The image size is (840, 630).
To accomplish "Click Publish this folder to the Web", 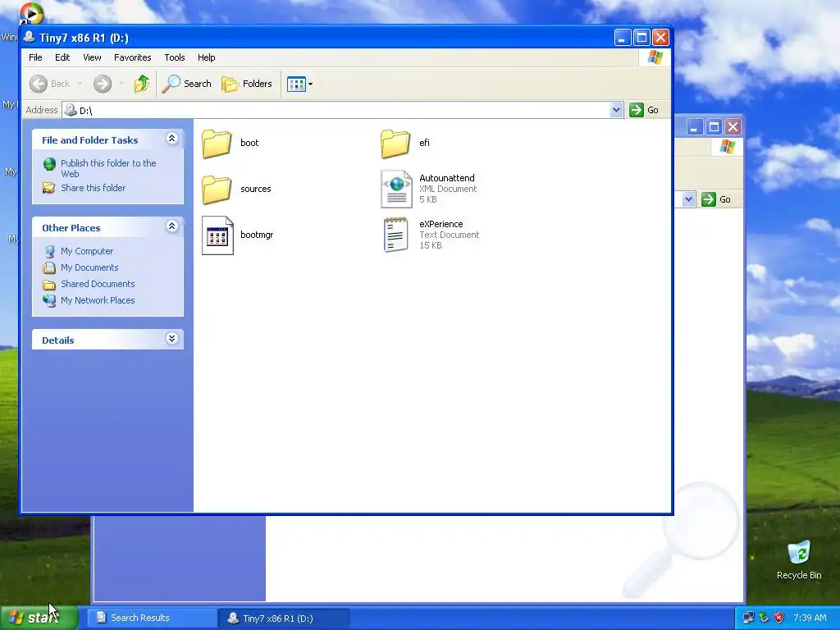I will (108, 168).
